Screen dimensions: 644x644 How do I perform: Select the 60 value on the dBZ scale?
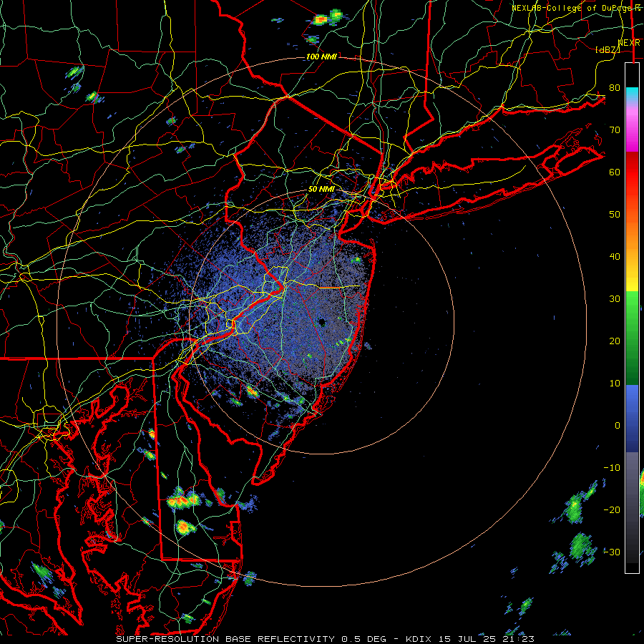(615, 172)
